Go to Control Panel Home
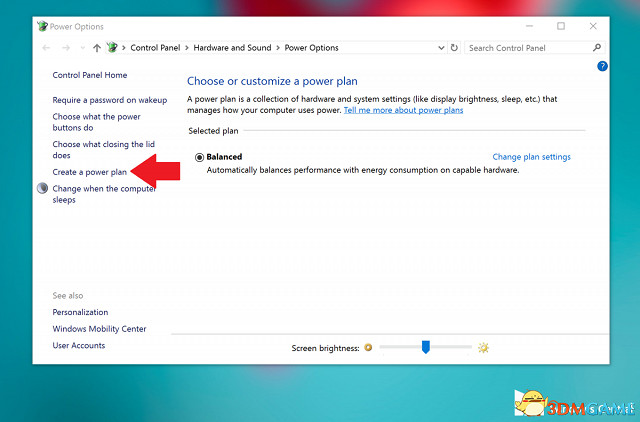Viewport: 640px width, 422px height. [90, 75]
